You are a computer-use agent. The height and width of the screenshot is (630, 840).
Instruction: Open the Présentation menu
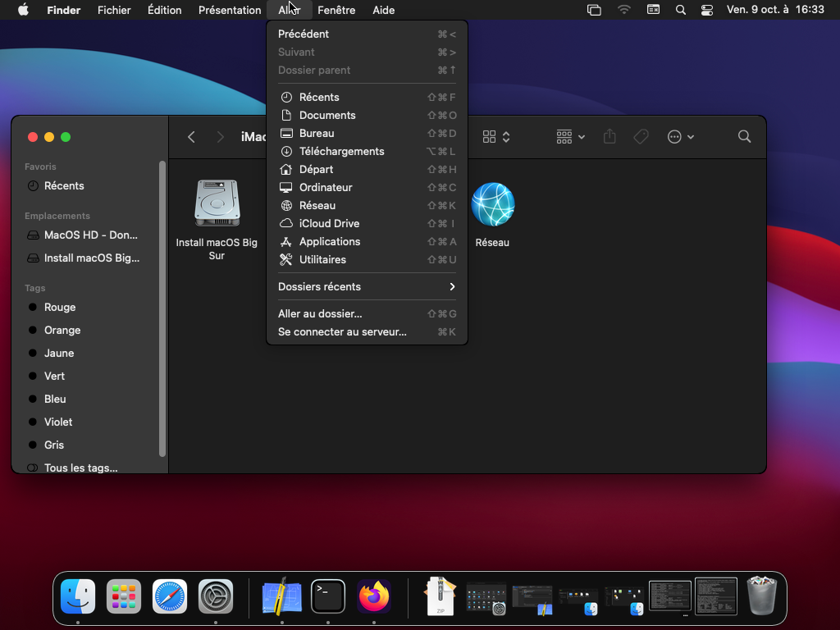(230, 10)
